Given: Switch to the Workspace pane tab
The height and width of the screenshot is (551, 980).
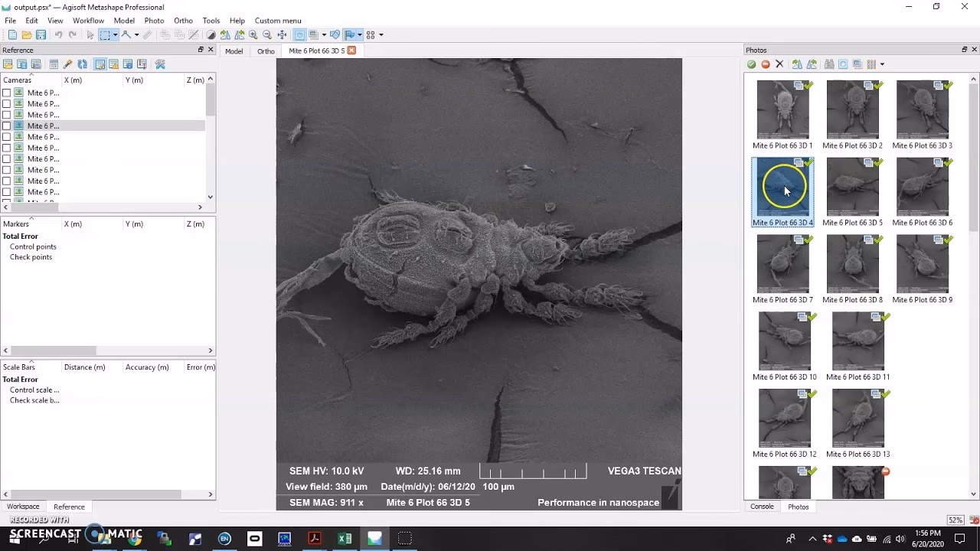Looking at the screenshot, I should click(x=23, y=507).
